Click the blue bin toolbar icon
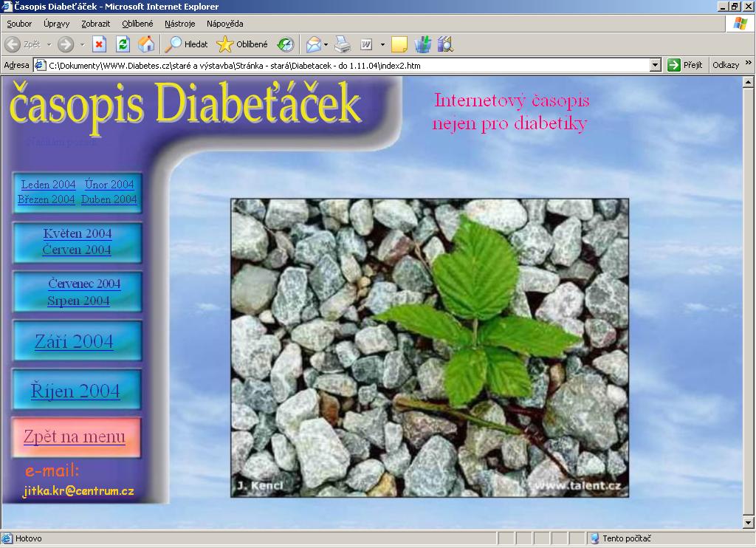Screen dimensions: 756x548 pyautogui.click(x=423, y=45)
